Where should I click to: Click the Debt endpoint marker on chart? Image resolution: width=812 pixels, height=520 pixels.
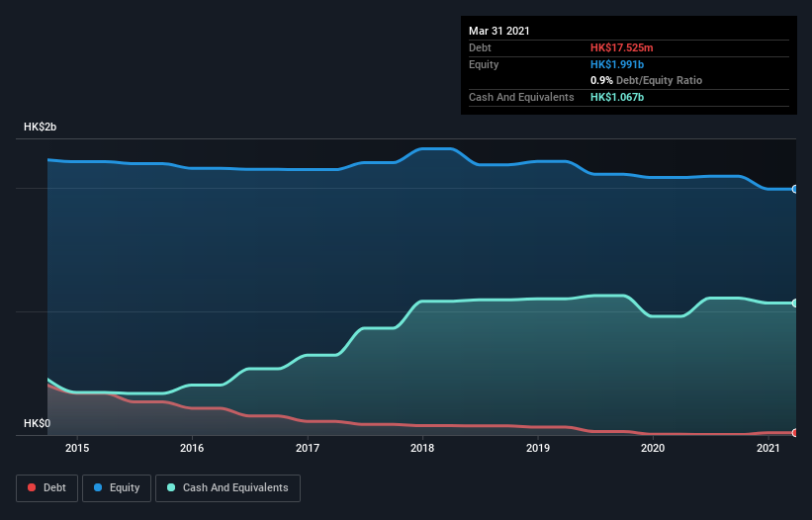795,433
